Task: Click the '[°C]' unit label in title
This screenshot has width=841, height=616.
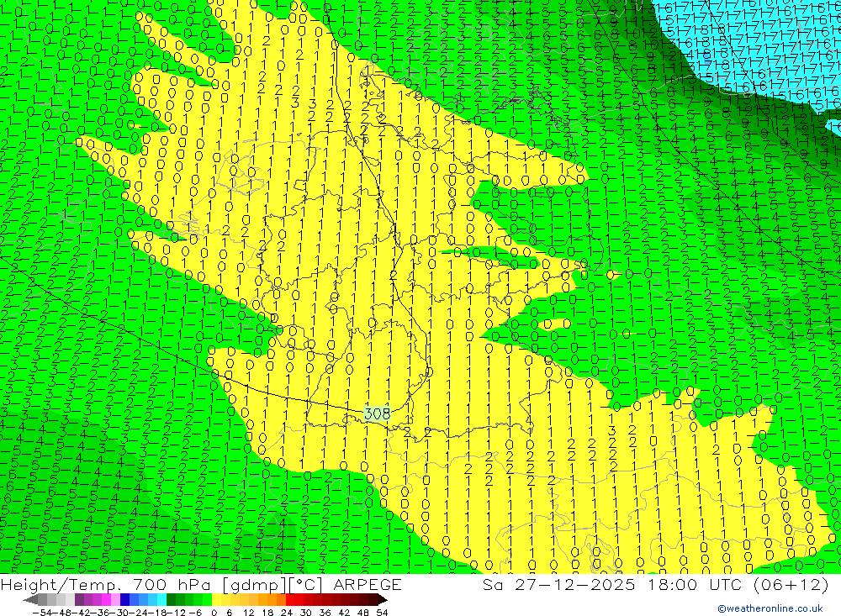Action: tap(306, 584)
